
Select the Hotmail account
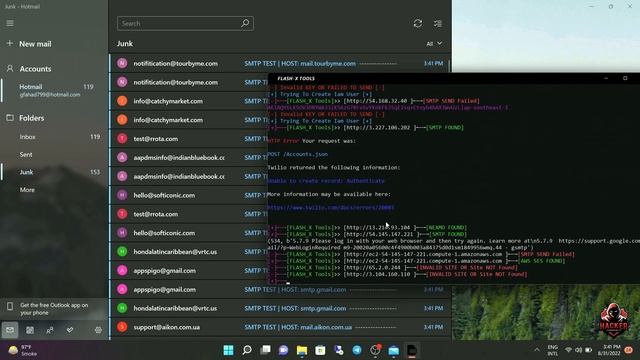click(x=54, y=90)
